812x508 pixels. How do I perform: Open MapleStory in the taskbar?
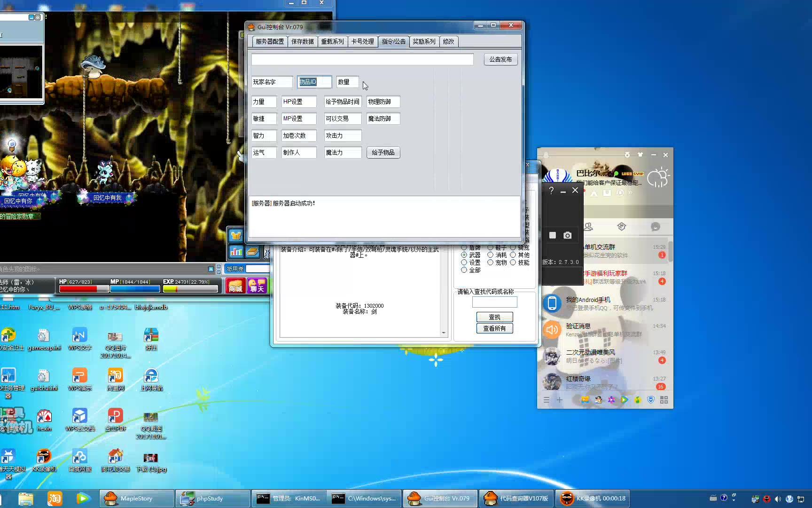(137, 499)
